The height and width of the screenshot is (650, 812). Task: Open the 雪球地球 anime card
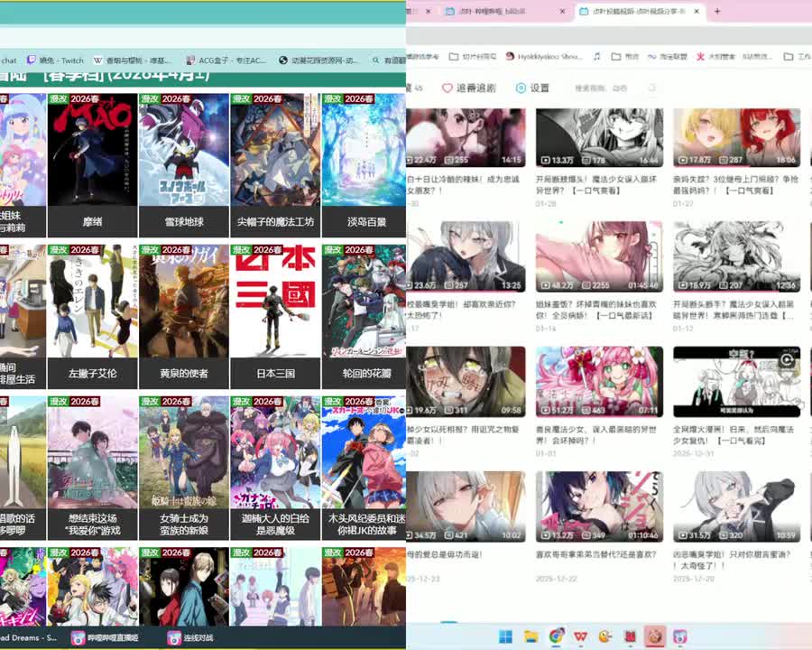tap(184, 165)
